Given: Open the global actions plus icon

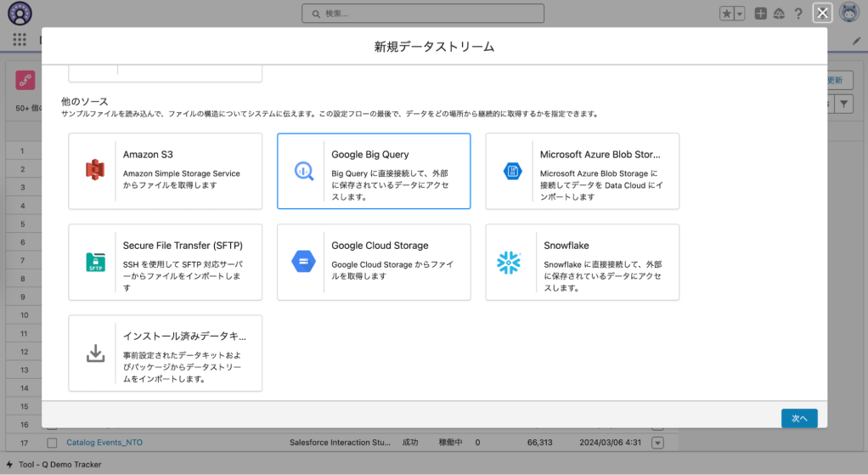Looking at the screenshot, I should coord(761,14).
